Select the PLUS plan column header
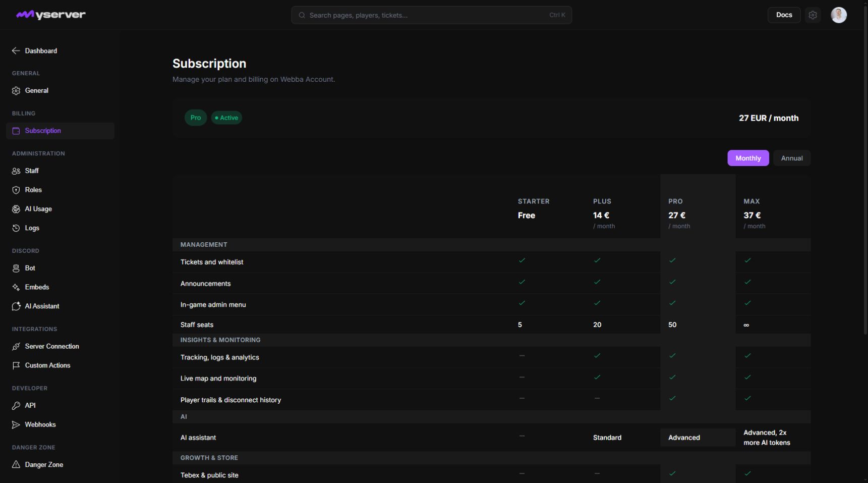Screen dimensions: 868x483 coord(602,201)
